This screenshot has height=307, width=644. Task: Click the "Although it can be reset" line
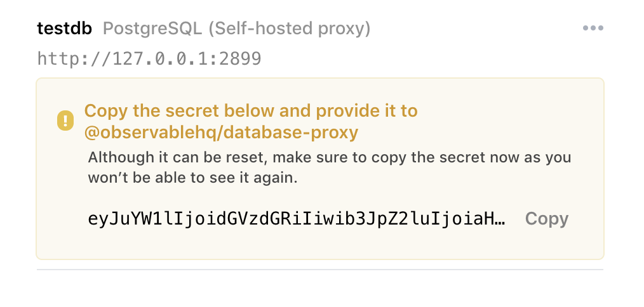(329, 157)
